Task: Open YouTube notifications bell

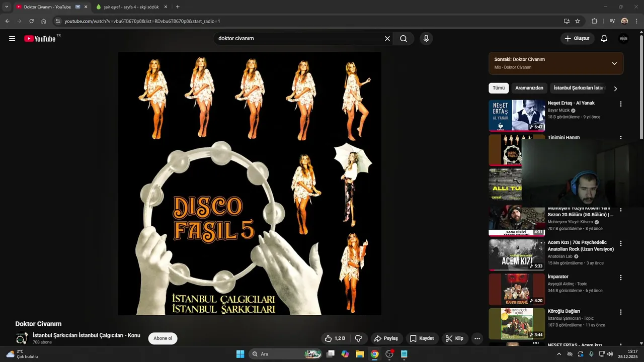Action: pos(604,39)
